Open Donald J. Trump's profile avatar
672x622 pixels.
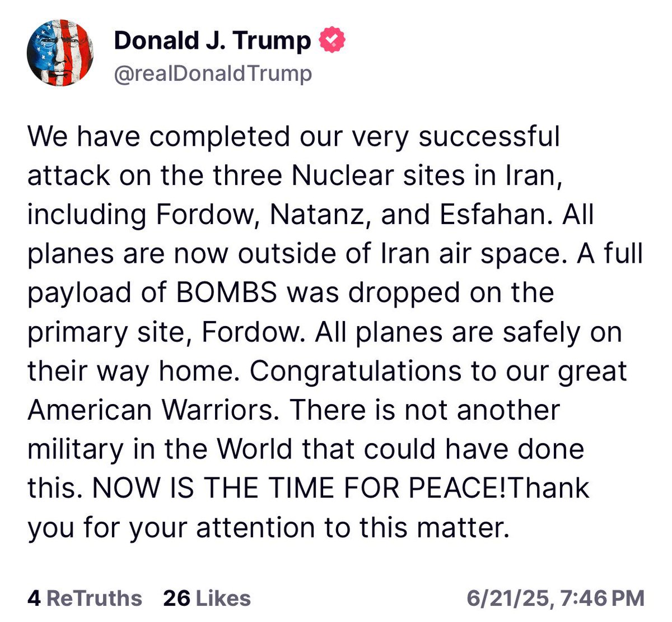(60, 53)
